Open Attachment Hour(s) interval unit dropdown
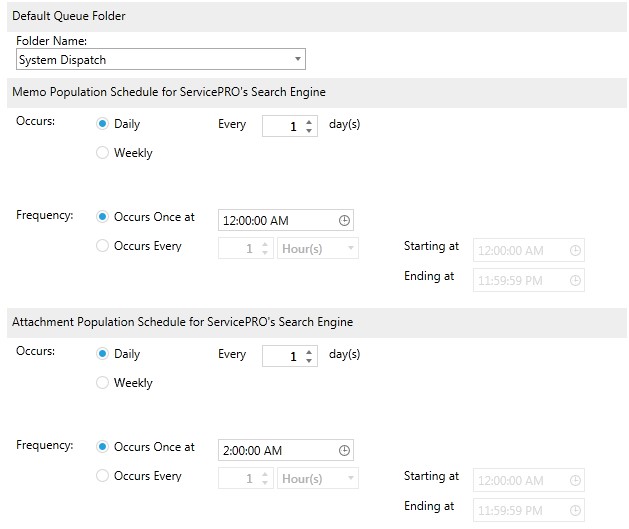This screenshot has width=629, height=529. click(x=318, y=478)
